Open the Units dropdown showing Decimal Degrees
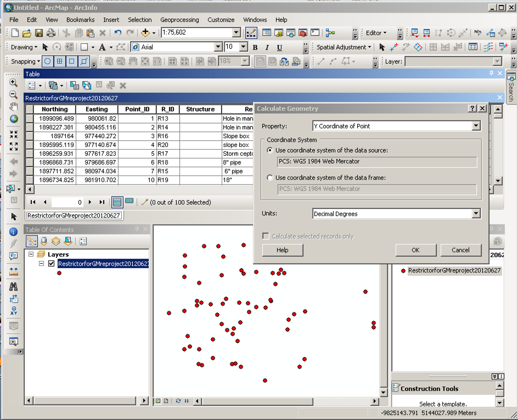The image size is (518, 420). pos(476,213)
